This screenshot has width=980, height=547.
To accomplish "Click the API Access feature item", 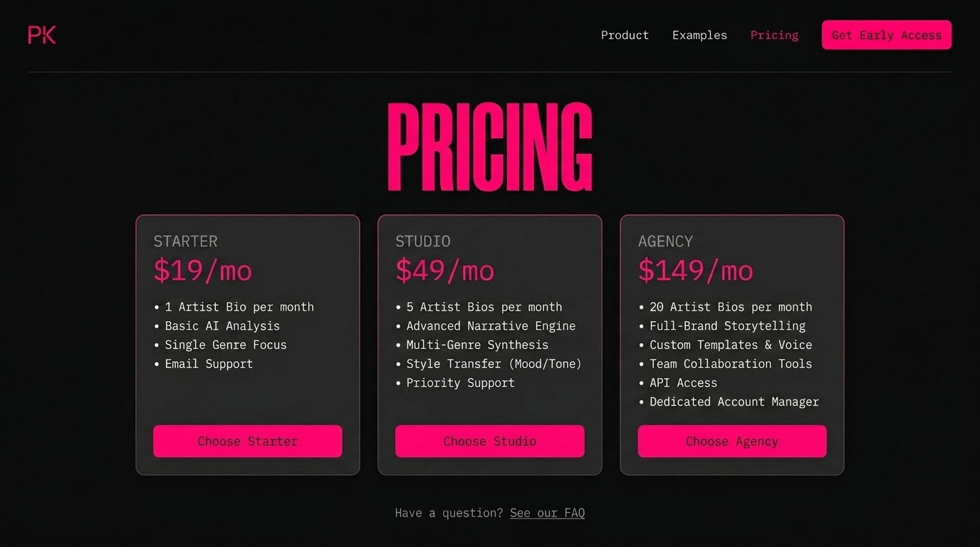I will pyautogui.click(x=683, y=382).
